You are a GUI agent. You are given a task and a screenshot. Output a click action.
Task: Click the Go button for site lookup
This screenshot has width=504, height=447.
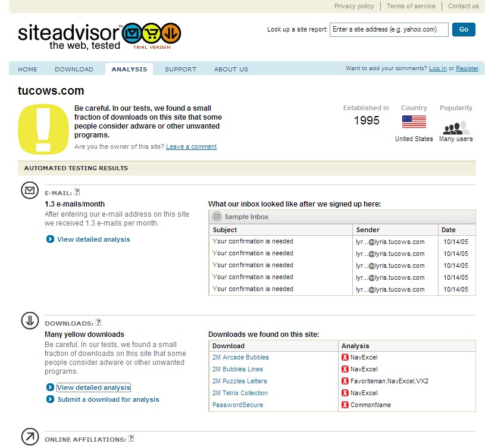click(464, 30)
